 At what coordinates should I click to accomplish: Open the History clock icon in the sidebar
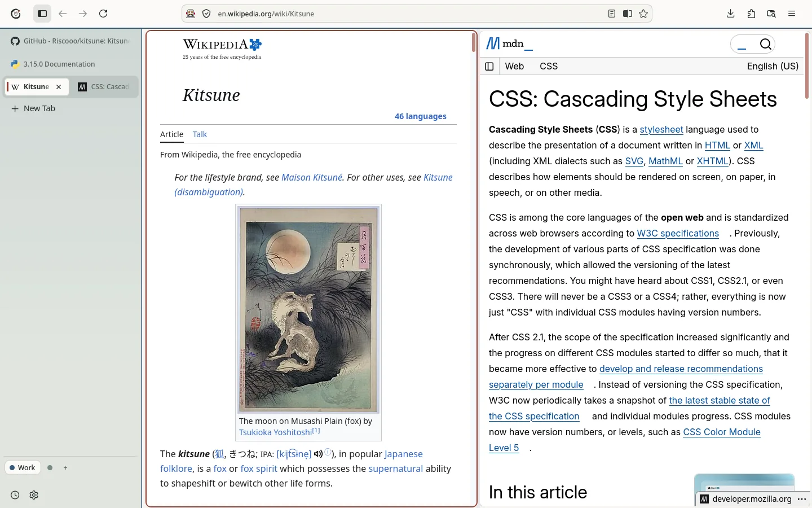(15, 495)
